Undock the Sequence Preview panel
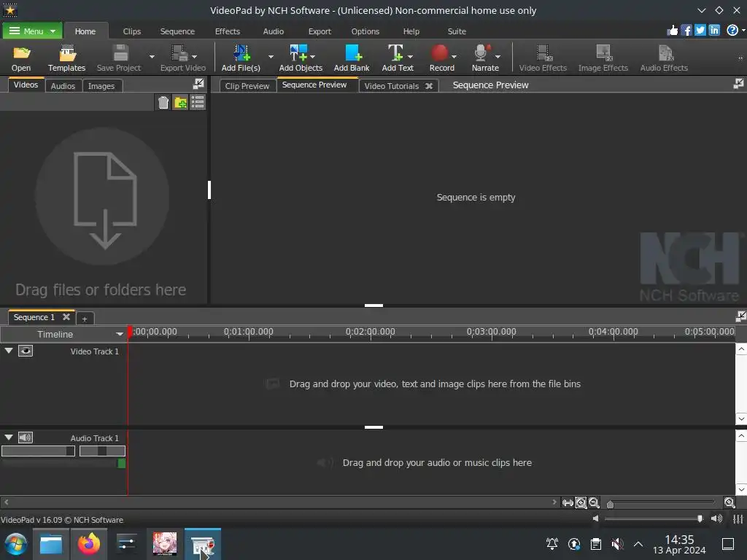Viewport: 747px width, 560px height. (x=738, y=85)
